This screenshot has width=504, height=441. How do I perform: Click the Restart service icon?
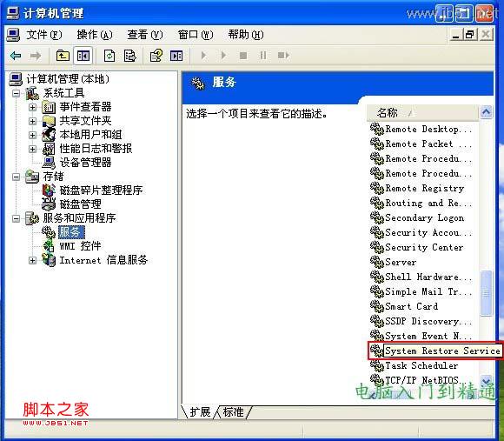coord(283,56)
